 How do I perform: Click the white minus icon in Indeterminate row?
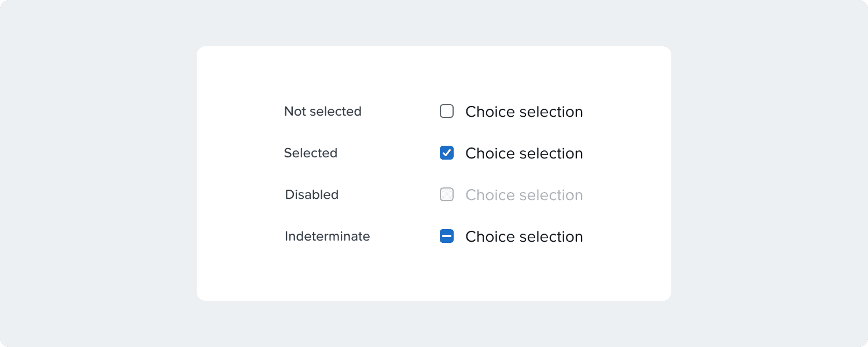447,236
